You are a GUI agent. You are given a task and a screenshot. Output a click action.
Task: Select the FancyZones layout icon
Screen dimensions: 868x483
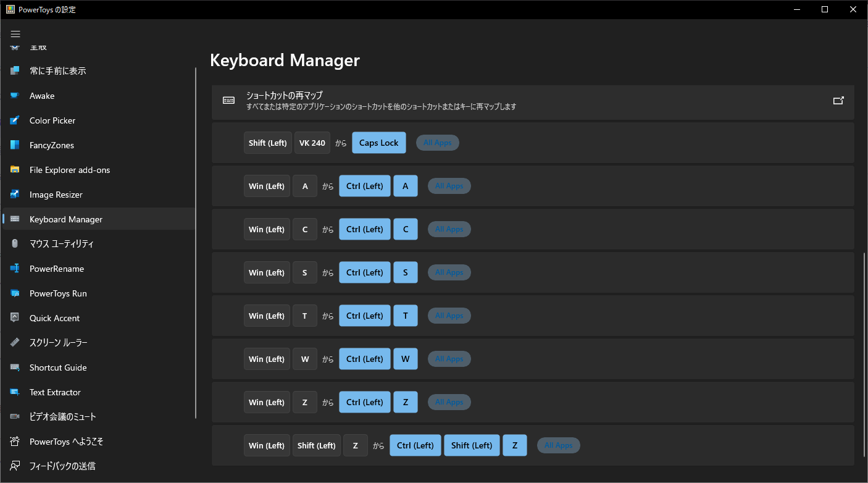pos(15,145)
